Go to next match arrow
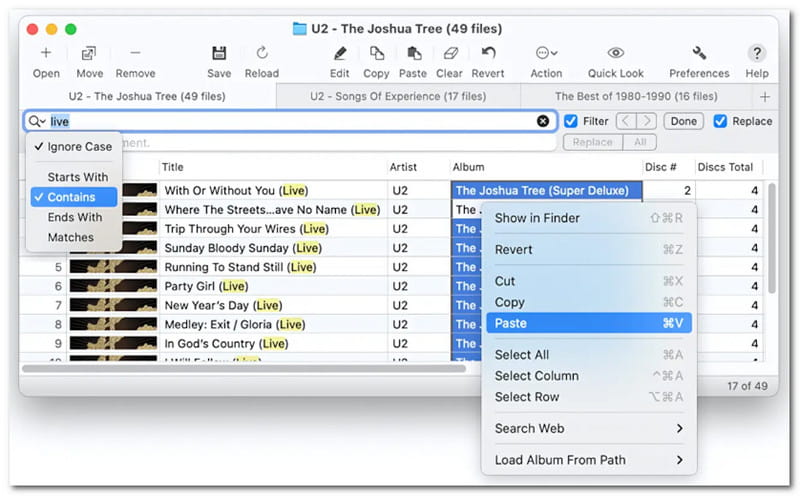800x496 pixels. pyautogui.click(x=646, y=121)
